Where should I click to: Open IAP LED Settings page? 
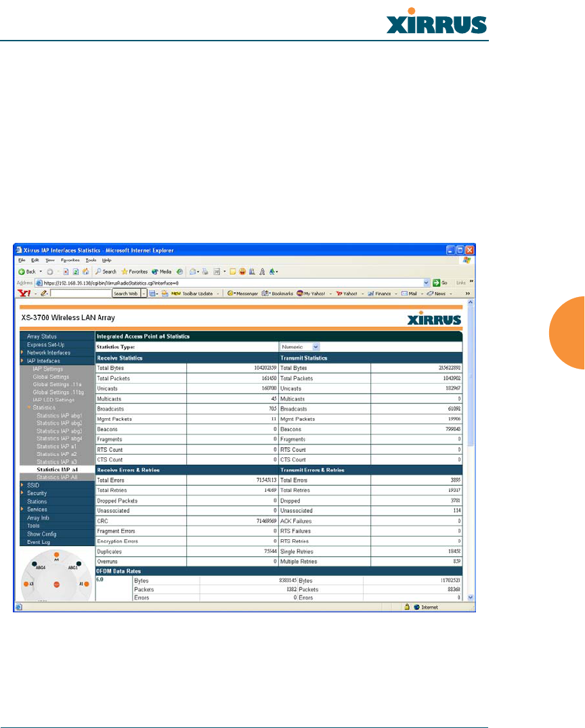[53, 400]
